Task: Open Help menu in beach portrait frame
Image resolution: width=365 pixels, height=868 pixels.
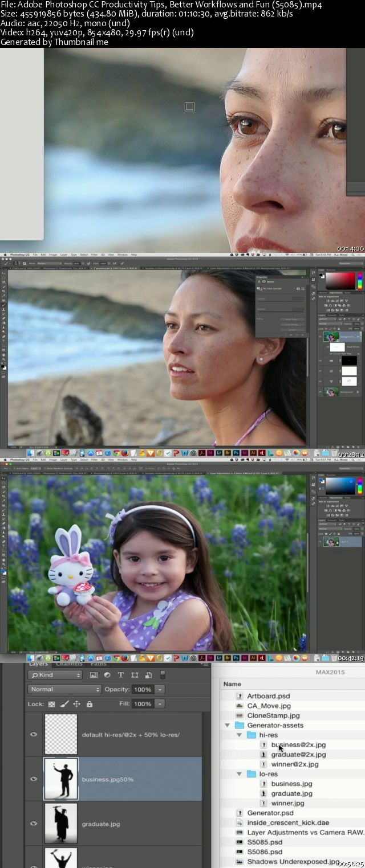Action: click(x=134, y=255)
